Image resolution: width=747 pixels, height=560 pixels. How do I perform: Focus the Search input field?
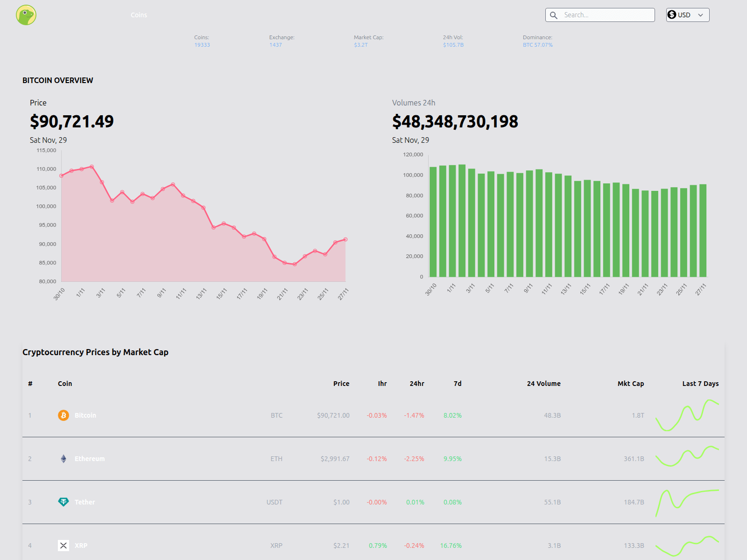tap(600, 15)
